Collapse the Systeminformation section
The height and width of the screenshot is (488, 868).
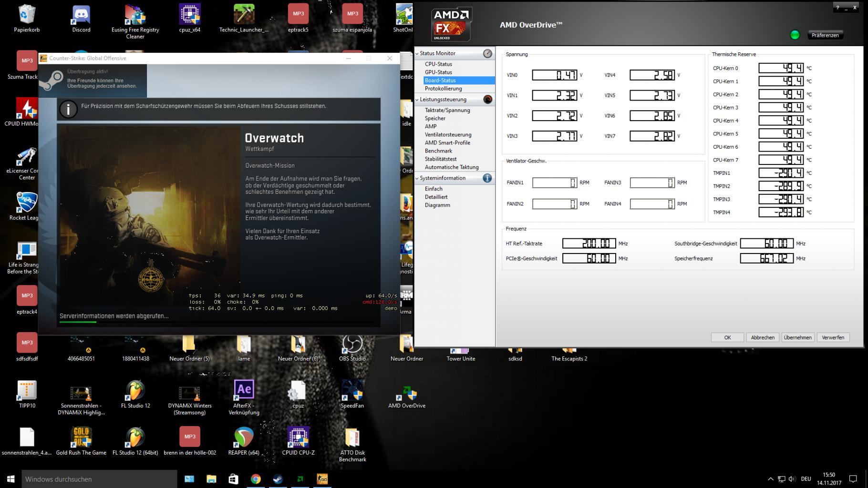[417, 178]
